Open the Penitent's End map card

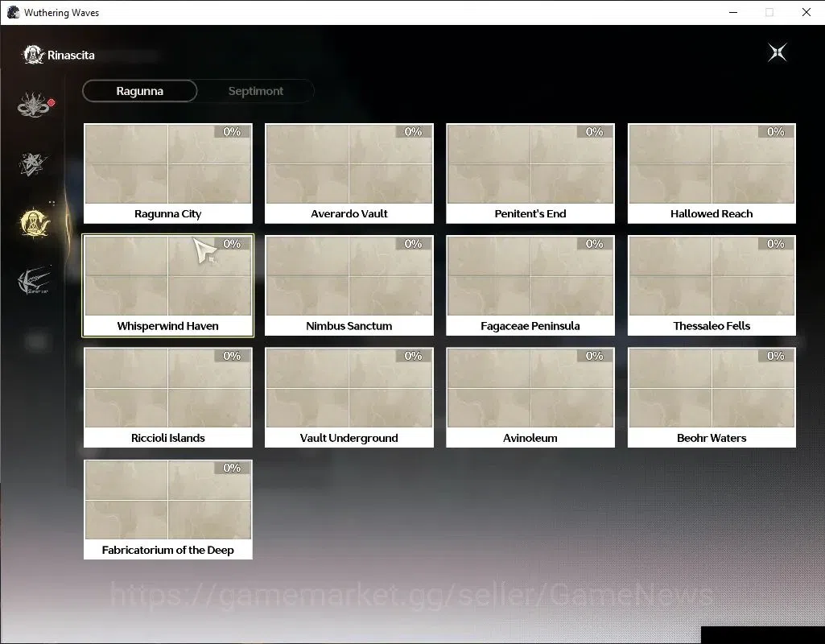pos(530,173)
